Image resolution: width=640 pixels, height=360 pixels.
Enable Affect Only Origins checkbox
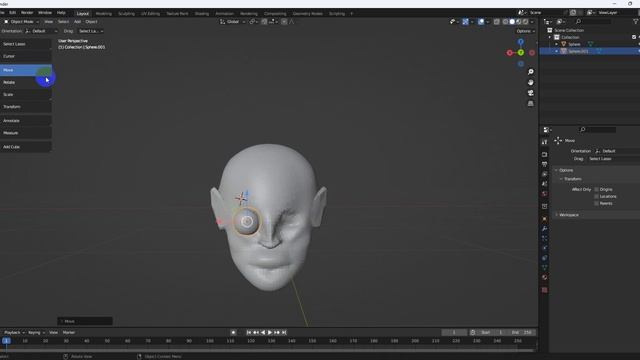click(x=596, y=189)
